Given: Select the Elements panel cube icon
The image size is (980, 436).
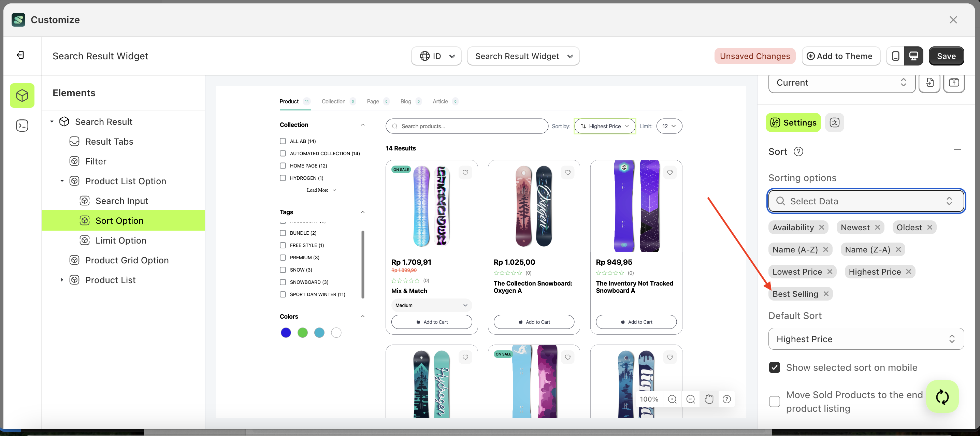Looking at the screenshot, I should point(22,96).
